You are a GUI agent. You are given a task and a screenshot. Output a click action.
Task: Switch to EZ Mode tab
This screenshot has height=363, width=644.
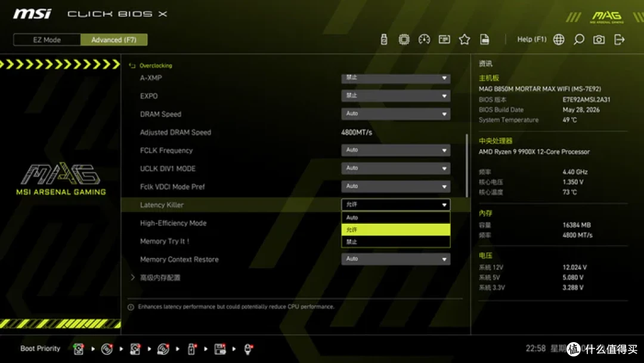click(x=47, y=40)
